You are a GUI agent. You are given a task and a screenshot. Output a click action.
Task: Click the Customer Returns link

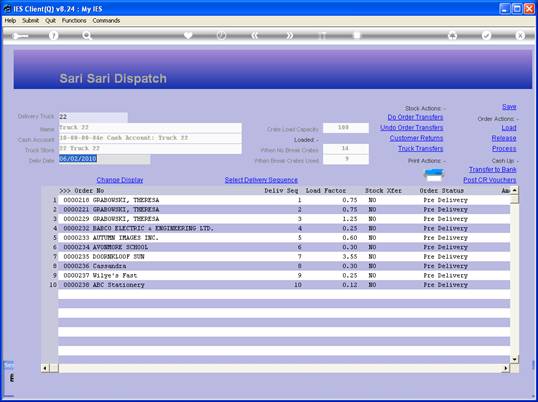[x=416, y=138]
